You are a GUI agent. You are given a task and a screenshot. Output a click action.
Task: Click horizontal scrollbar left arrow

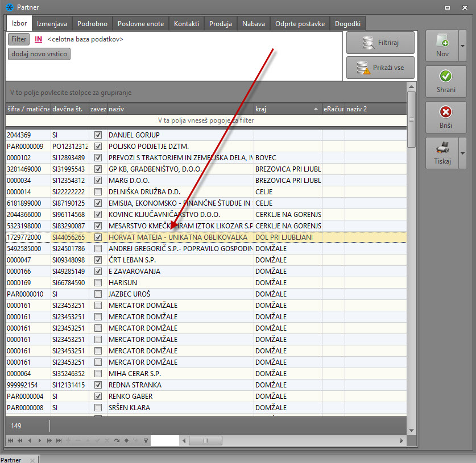[x=184, y=441]
